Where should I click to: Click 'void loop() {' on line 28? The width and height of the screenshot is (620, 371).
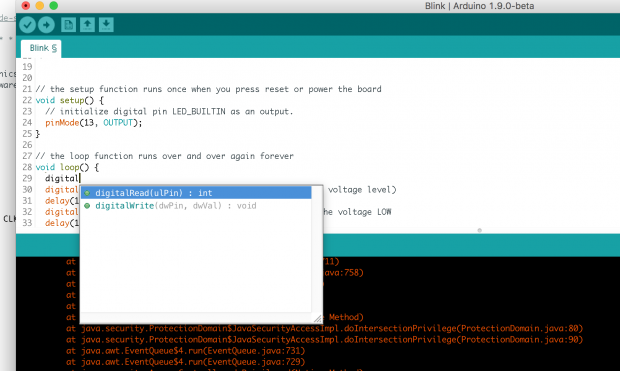[67, 167]
